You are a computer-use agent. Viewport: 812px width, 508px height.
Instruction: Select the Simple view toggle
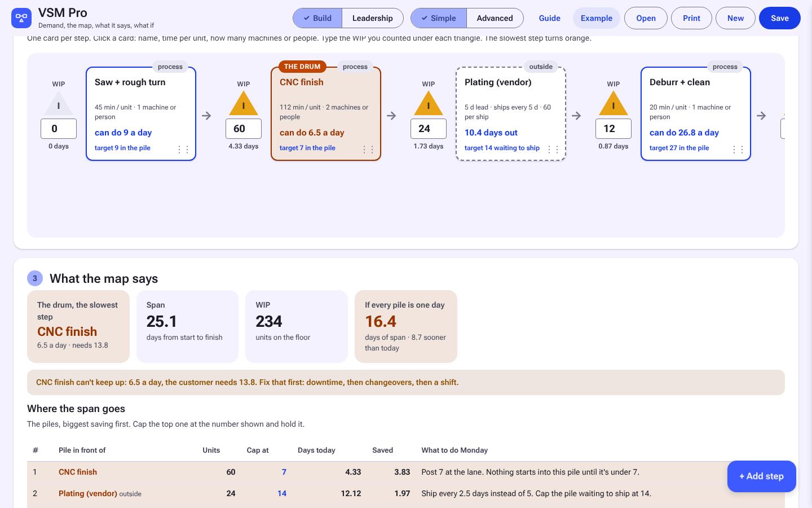pyautogui.click(x=439, y=18)
